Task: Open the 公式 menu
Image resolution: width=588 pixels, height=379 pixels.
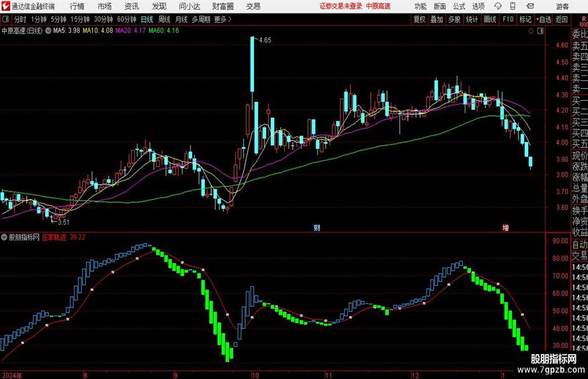Action: tap(459, 6)
